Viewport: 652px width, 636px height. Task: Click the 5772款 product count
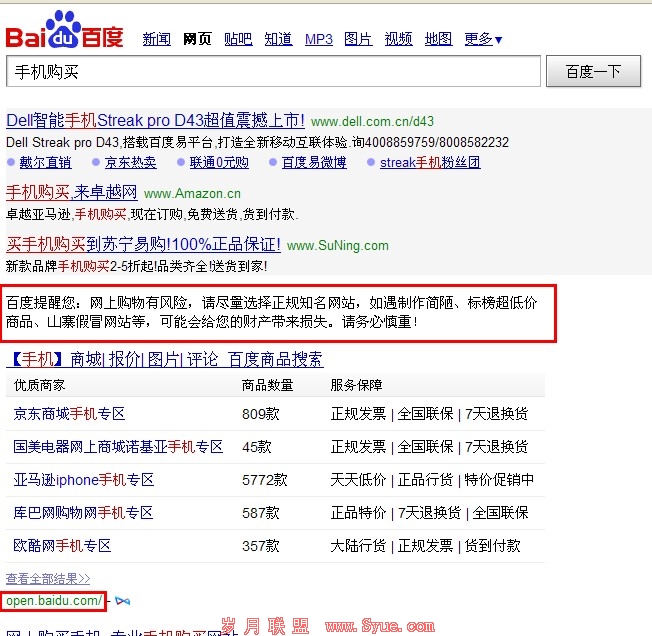click(264, 480)
